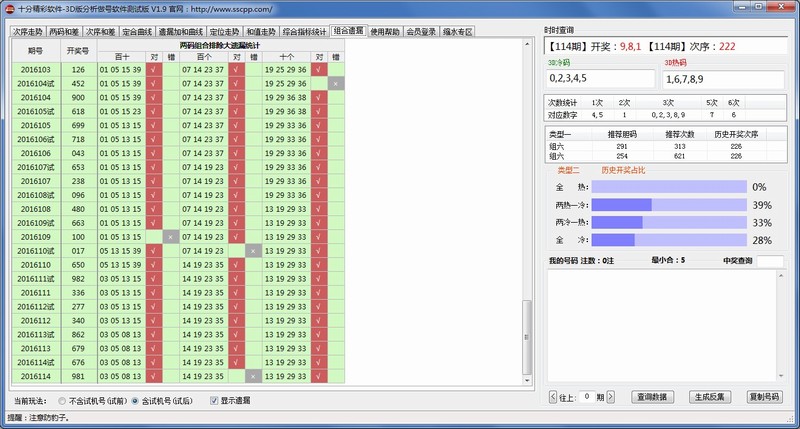Click the 两热一冷 percentage bar
This screenshot has width=800, height=429.
(x=669, y=204)
